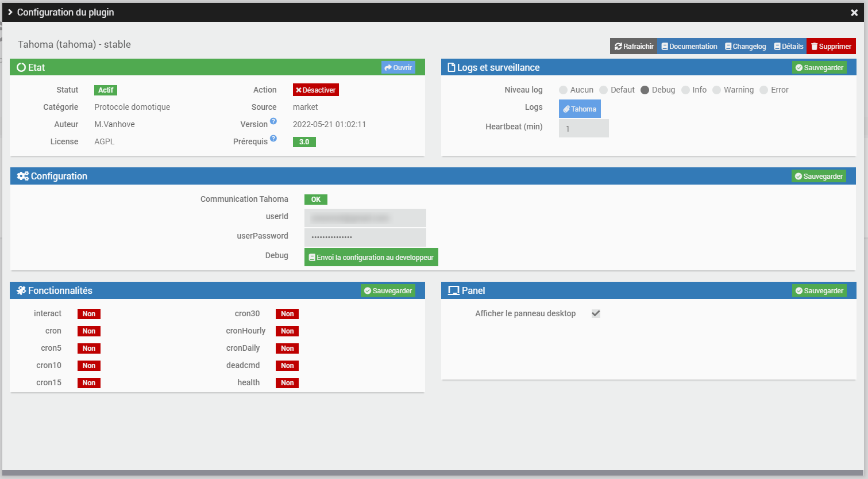Click the green Actif status label
The height and width of the screenshot is (479, 868).
tap(106, 90)
